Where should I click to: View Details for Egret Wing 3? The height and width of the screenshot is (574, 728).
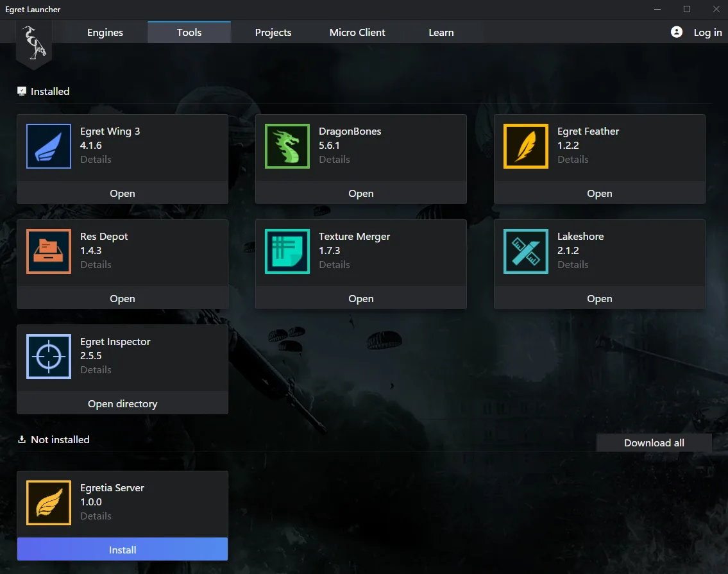pos(96,159)
